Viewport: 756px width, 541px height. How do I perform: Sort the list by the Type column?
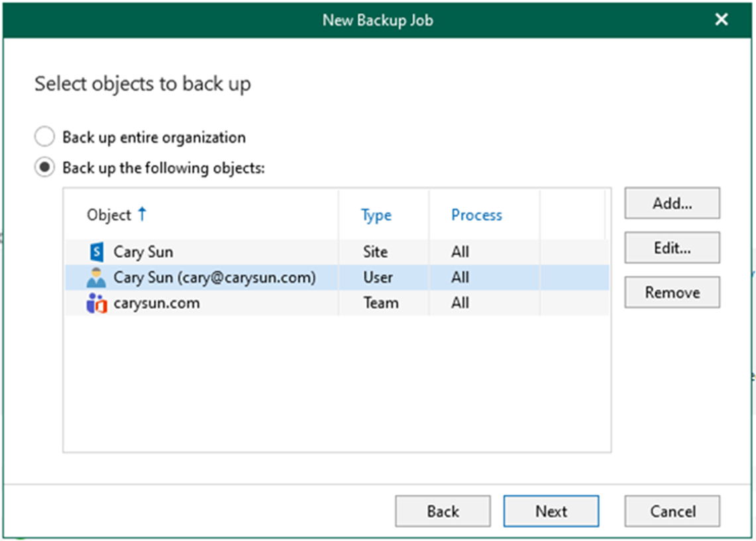376,215
